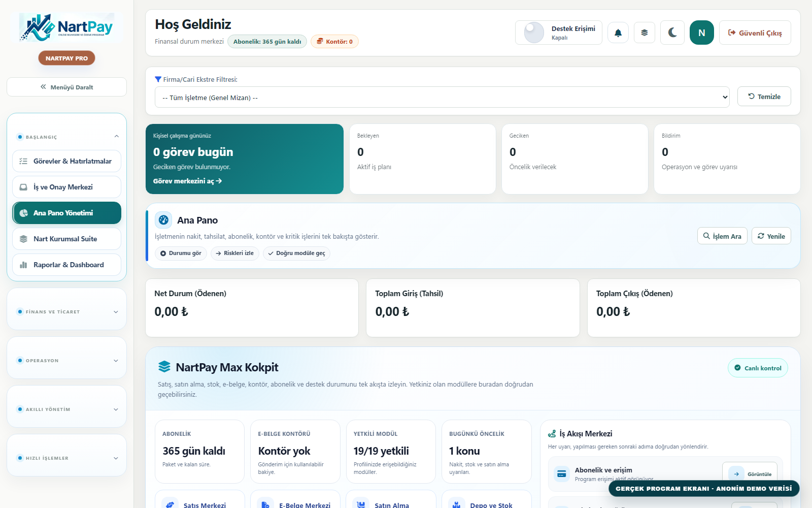Image resolution: width=812 pixels, height=508 pixels.
Task: Click the Ana Pano Yönetimi pie icon
Action: tap(23, 213)
